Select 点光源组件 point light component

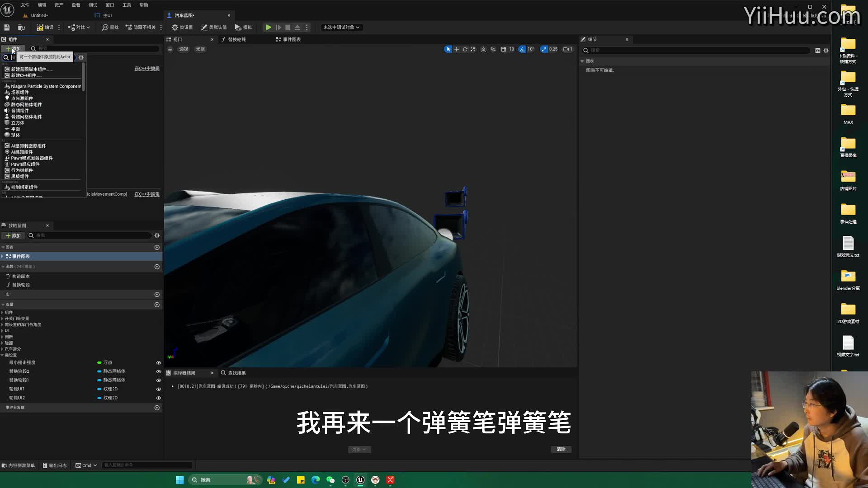pos(19,99)
